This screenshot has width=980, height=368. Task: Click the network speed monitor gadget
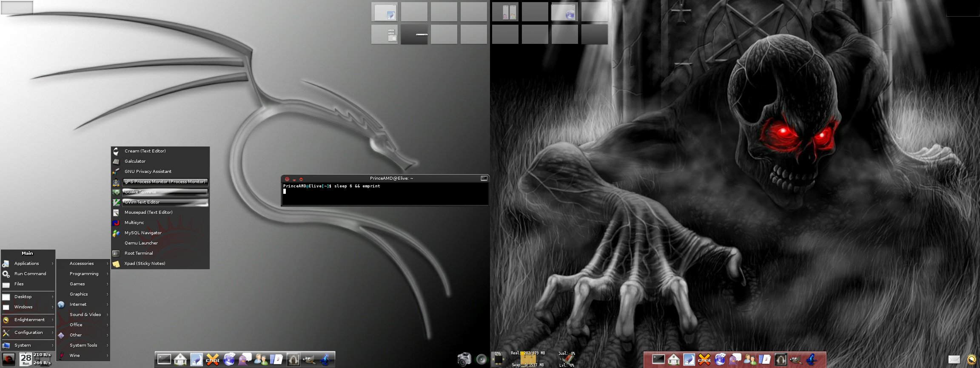point(42,359)
